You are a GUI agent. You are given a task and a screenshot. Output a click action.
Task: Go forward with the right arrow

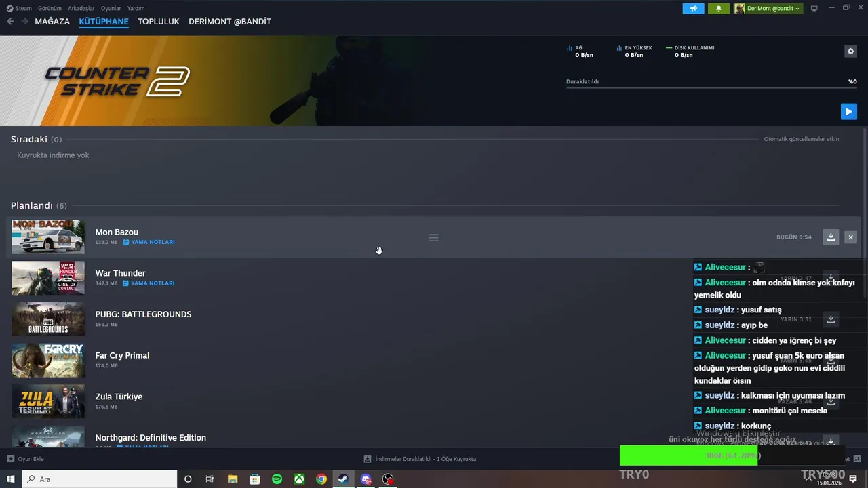tap(24, 22)
